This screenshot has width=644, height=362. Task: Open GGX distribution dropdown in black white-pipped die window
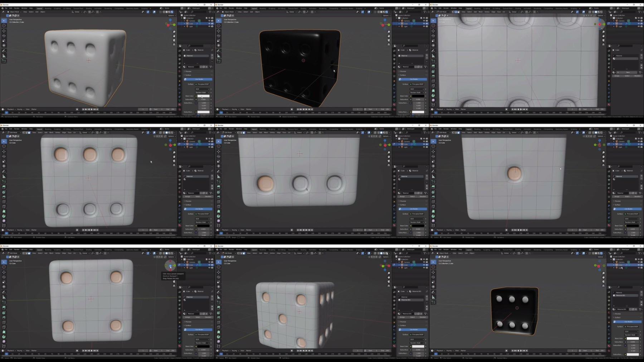(632, 332)
